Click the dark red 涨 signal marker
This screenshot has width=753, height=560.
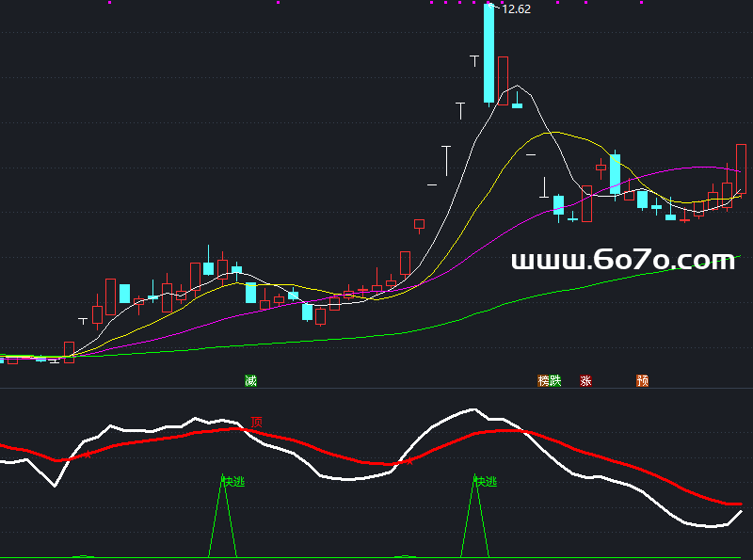pyautogui.click(x=586, y=381)
